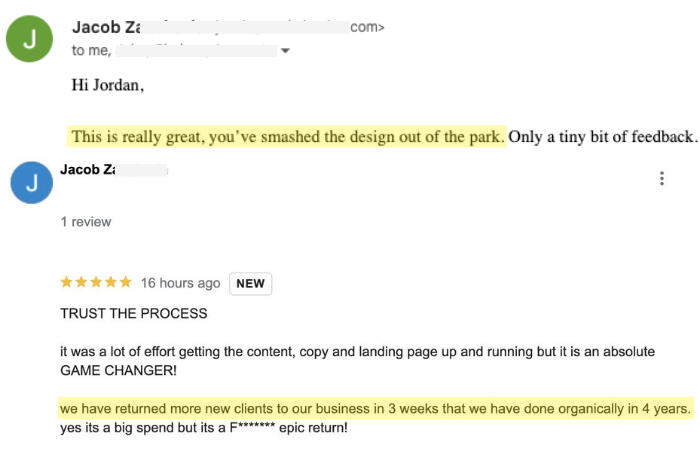Image resolution: width=700 pixels, height=451 pixels.
Task: Open the "1 review" link
Action: point(86,222)
